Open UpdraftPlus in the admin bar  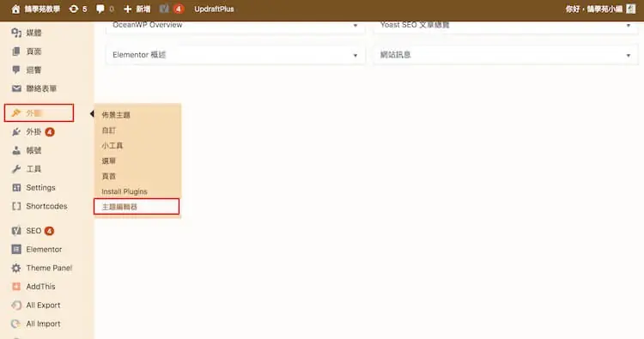(214, 9)
